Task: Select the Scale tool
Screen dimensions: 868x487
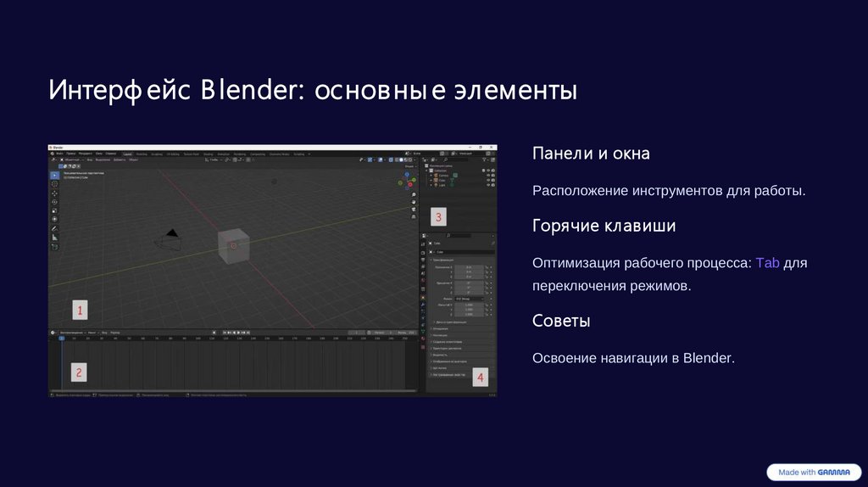Action: point(54,210)
